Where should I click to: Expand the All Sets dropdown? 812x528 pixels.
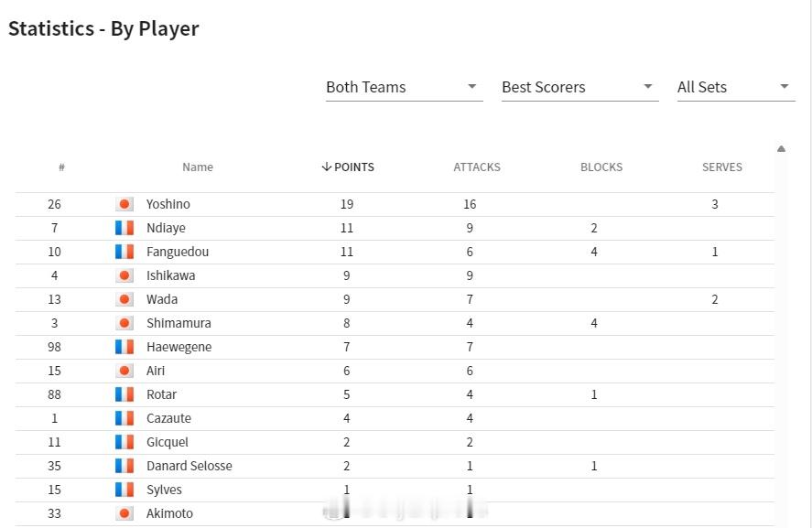point(736,88)
